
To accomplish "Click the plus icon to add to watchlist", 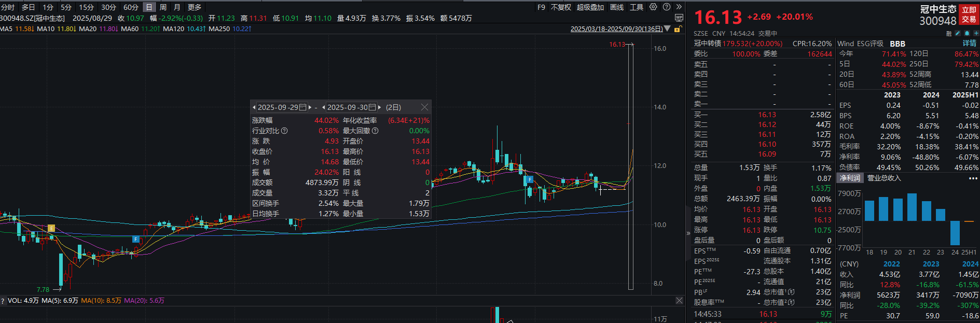I will [976, 33].
